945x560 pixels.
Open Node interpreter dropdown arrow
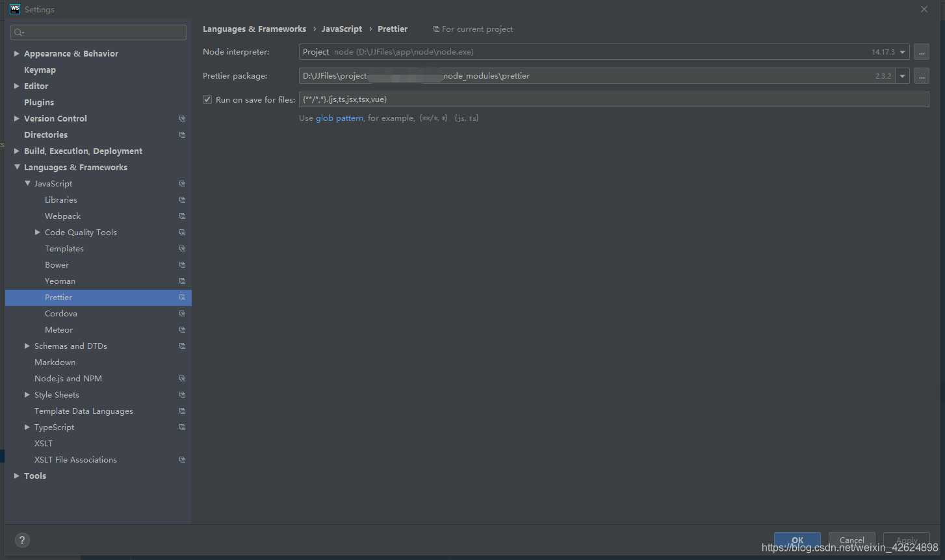(903, 52)
